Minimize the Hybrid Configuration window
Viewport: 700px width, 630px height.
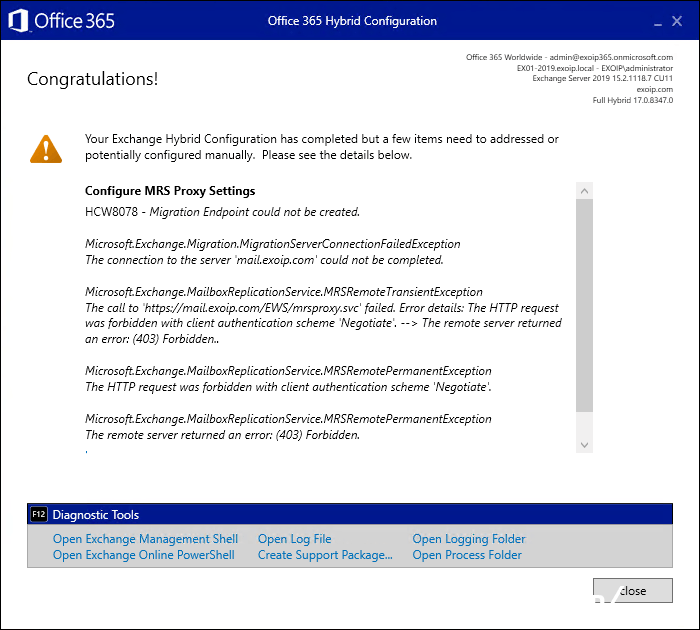click(x=658, y=21)
